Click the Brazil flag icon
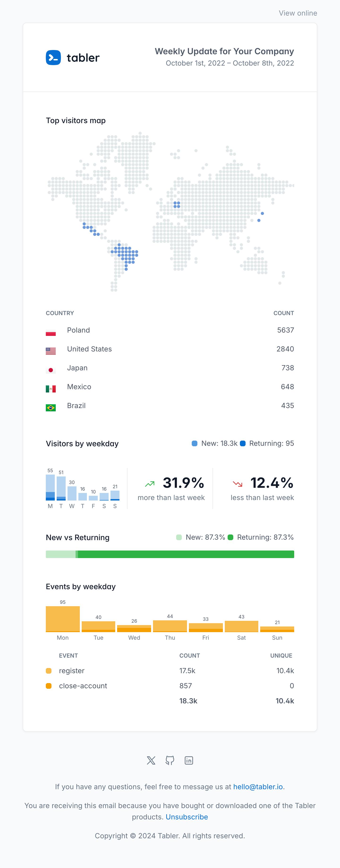340x868 pixels. pos(51,408)
